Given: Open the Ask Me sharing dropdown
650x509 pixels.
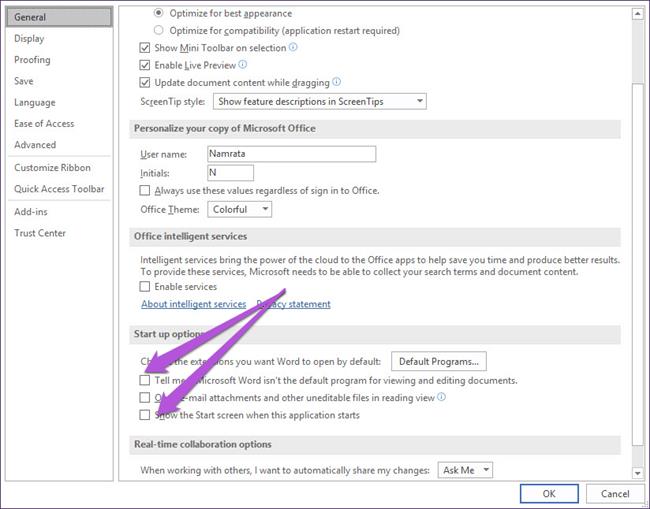Looking at the screenshot, I should [465, 470].
